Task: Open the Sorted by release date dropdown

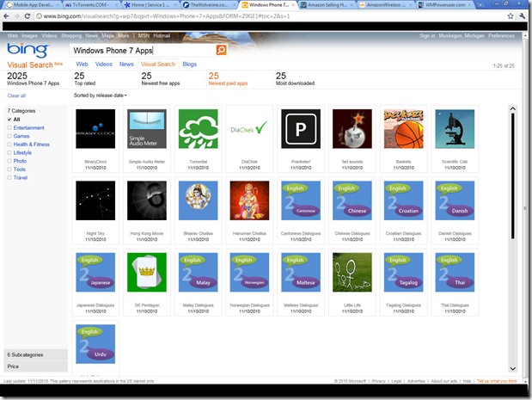Action: (100, 95)
